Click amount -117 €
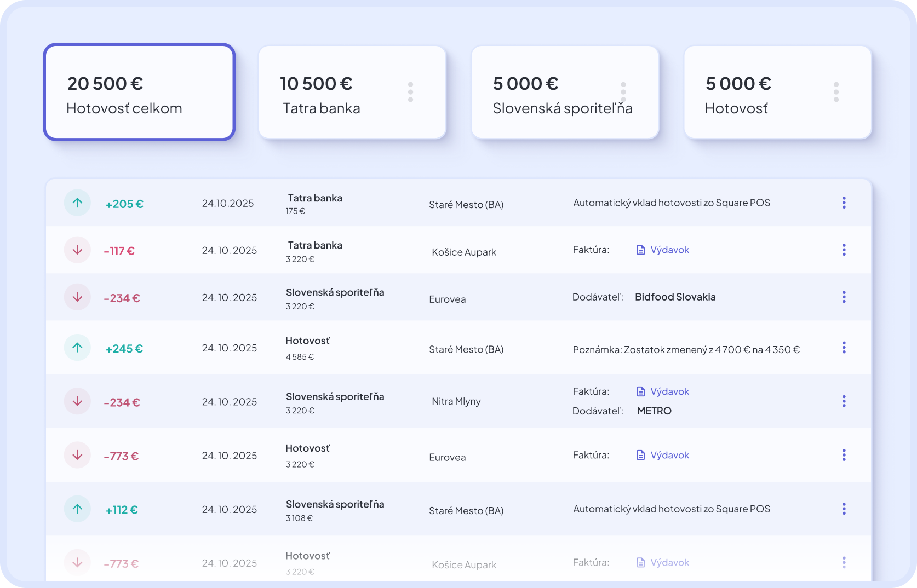Viewport: 917px width, 588px height. (x=119, y=251)
